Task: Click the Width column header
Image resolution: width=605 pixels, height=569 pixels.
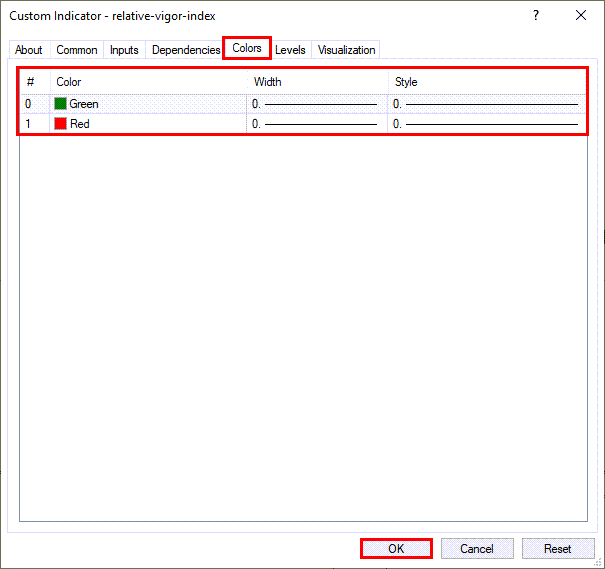Action: [317, 82]
